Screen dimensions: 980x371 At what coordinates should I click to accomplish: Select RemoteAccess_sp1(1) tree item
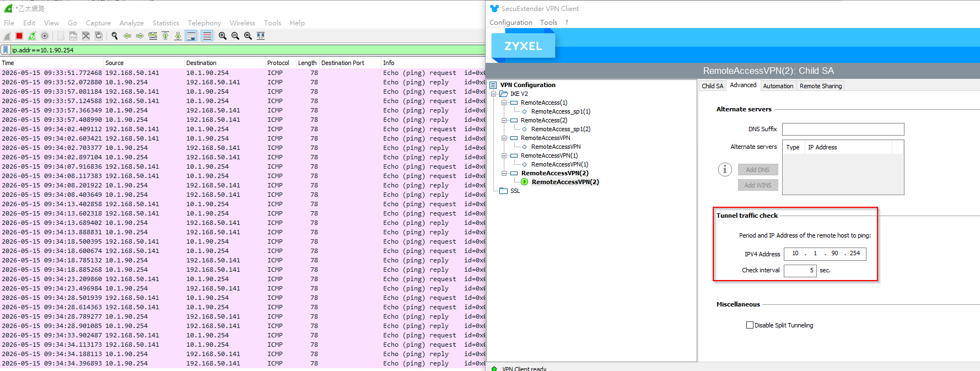pyautogui.click(x=561, y=111)
